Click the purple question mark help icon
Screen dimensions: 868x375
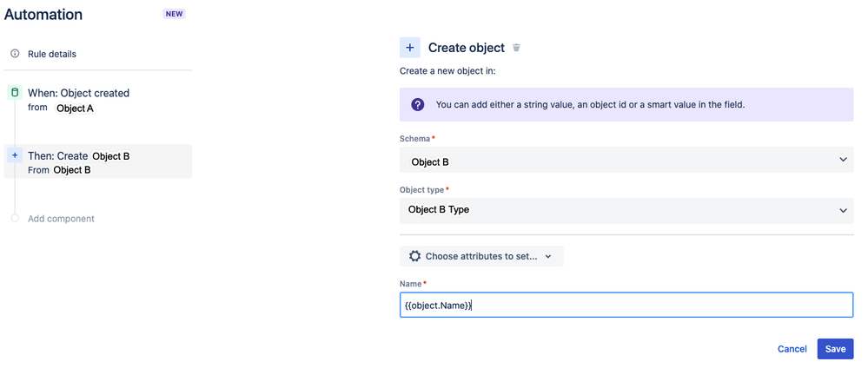point(418,105)
